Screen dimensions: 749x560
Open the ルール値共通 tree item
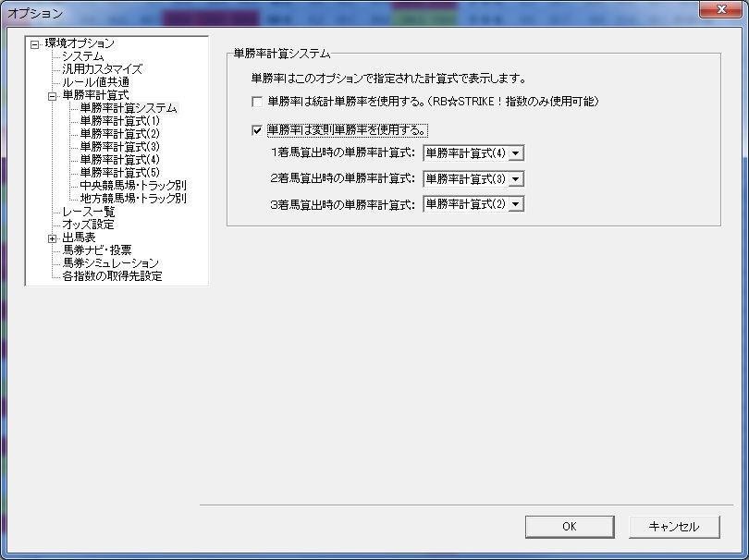pos(95,82)
